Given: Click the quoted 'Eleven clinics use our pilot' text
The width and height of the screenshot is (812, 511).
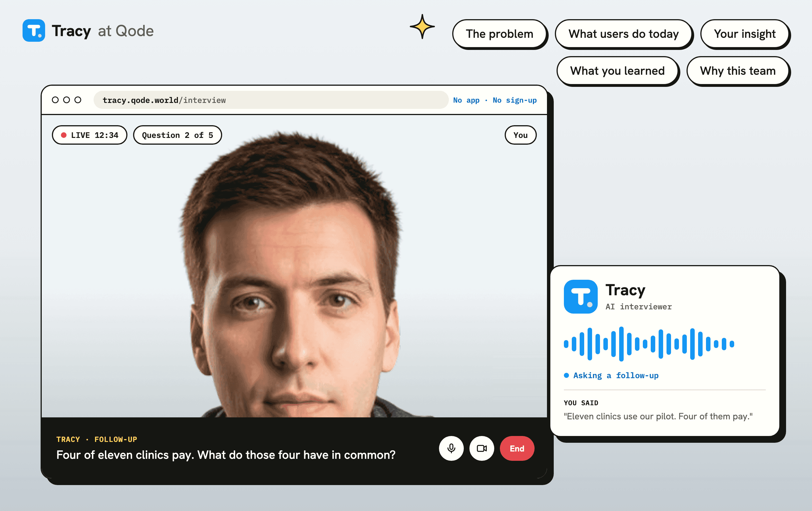Looking at the screenshot, I should pos(658,416).
